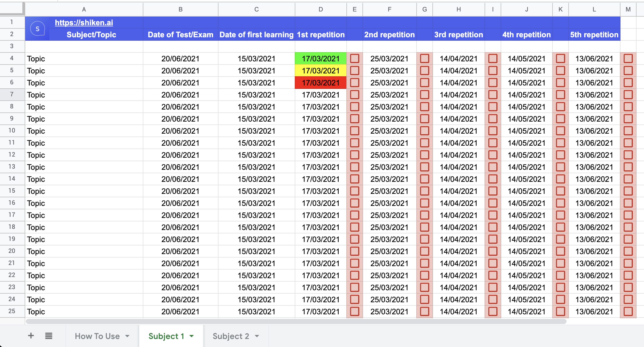Screen dimensions: 644x347
Task: Select the red highlighted 17/03/2021 cell
Action: coord(321,83)
